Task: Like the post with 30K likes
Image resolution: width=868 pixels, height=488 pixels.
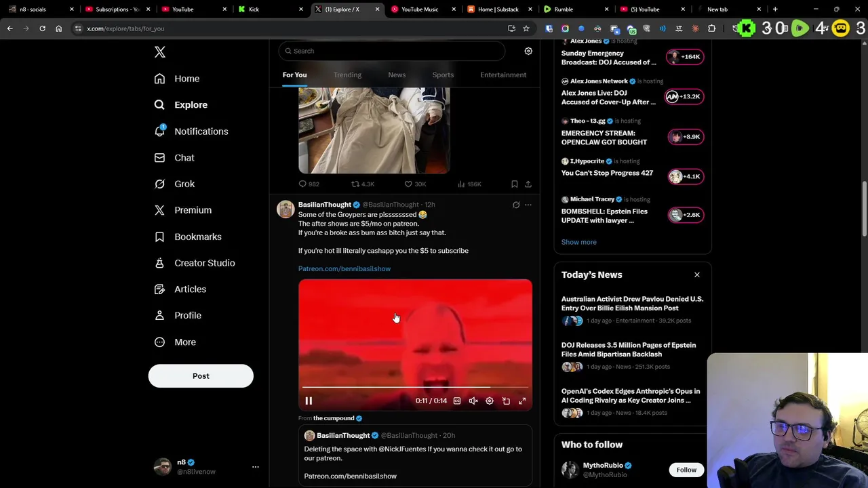Action: pyautogui.click(x=415, y=184)
